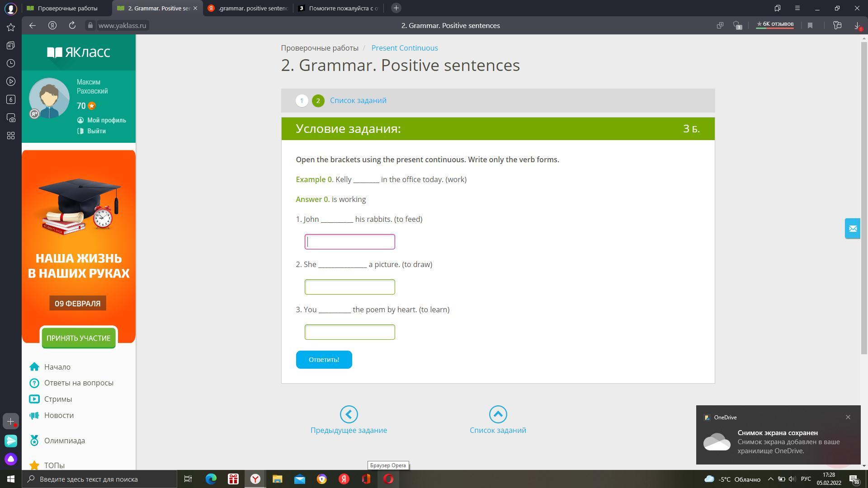Dismiss the OneDrive notification
This screenshot has height=488, width=868.
click(848, 417)
